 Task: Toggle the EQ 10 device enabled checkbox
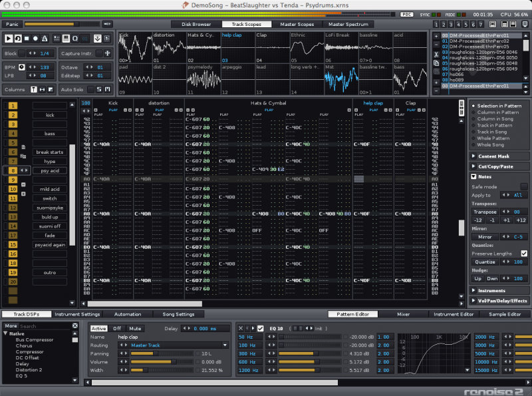pyautogui.click(x=261, y=328)
